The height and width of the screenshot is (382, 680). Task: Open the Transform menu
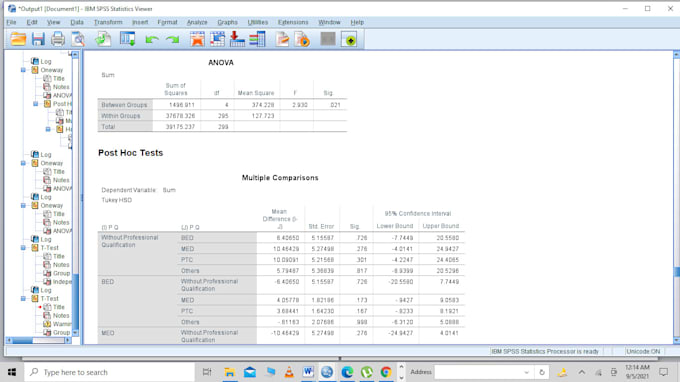(x=108, y=22)
